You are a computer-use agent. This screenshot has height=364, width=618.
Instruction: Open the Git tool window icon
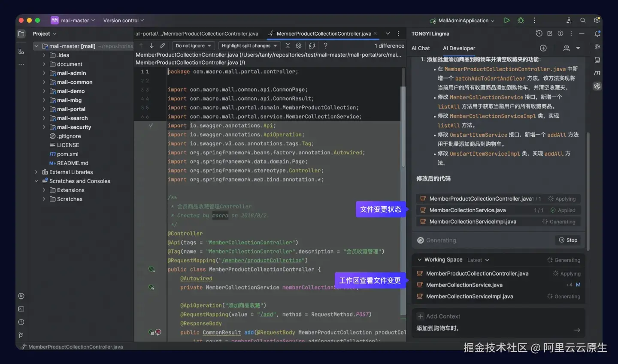[21, 335]
